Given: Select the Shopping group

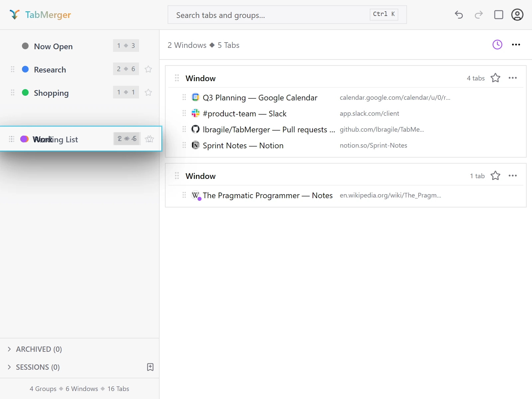Looking at the screenshot, I should 80,92.
